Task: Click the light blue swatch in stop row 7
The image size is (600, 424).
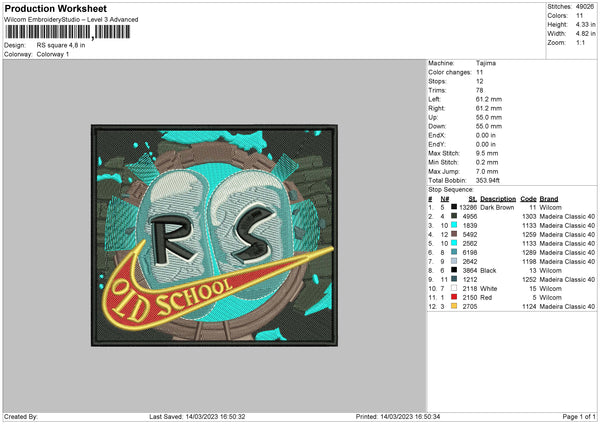Action: [x=454, y=261]
